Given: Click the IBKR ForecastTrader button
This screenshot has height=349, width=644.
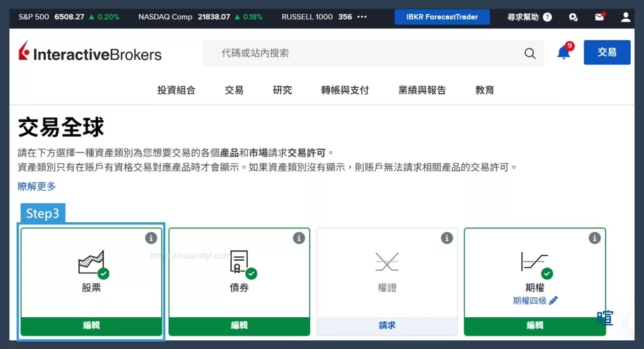Looking at the screenshot, I should point(442,17).
